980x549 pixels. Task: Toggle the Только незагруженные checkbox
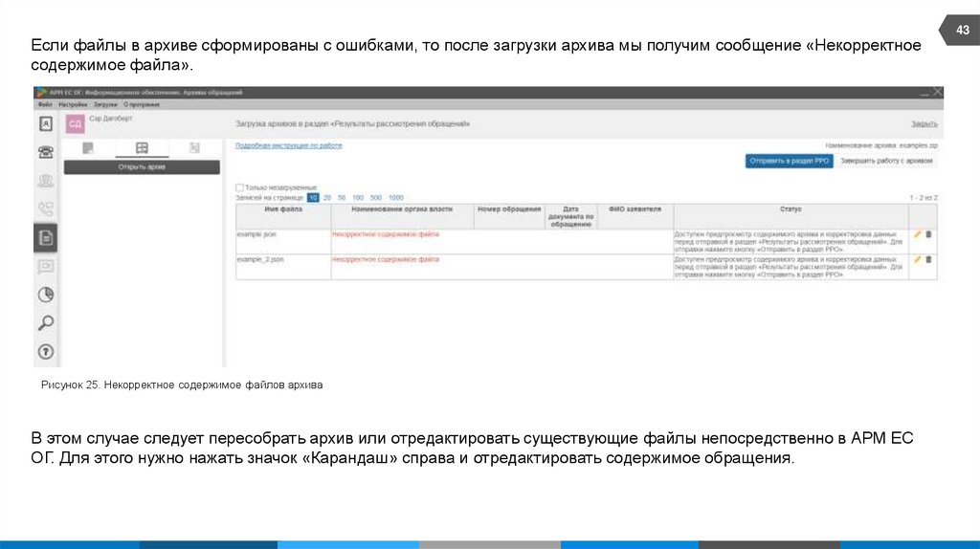(239, 187)
